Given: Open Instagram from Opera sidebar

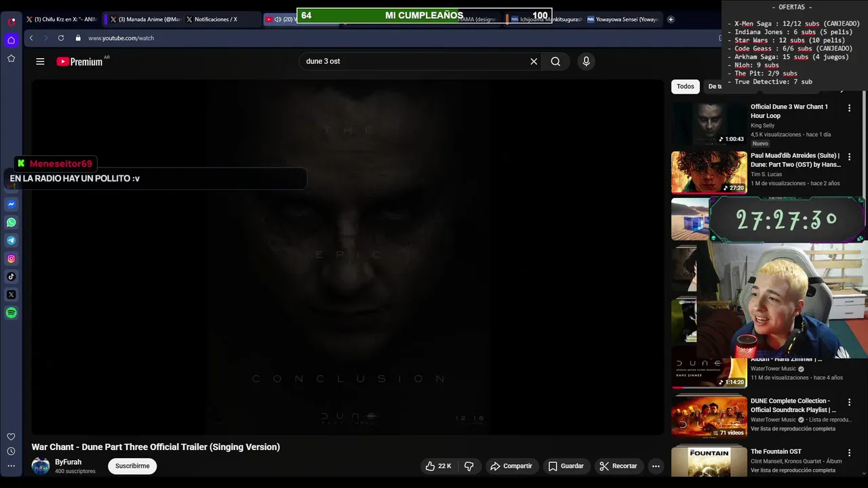Looking at the screenshot, I should click(x=12, y=258).
